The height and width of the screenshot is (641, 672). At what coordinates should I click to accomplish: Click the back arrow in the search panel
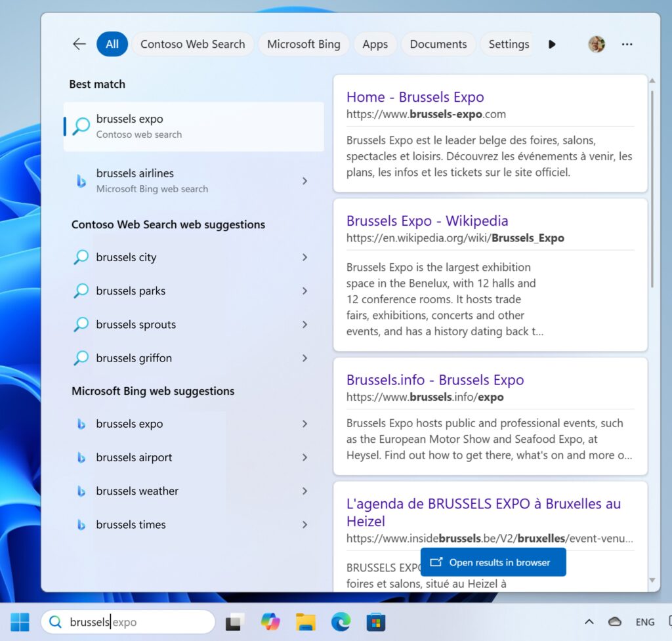click(79, 44)
